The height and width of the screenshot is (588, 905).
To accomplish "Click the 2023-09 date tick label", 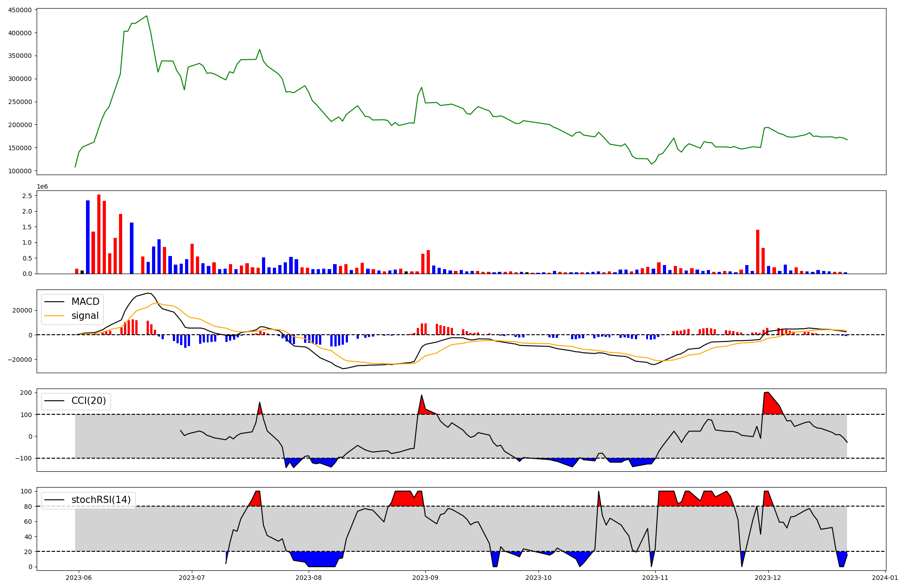I will pyautogui.click(x=425, y=578).
